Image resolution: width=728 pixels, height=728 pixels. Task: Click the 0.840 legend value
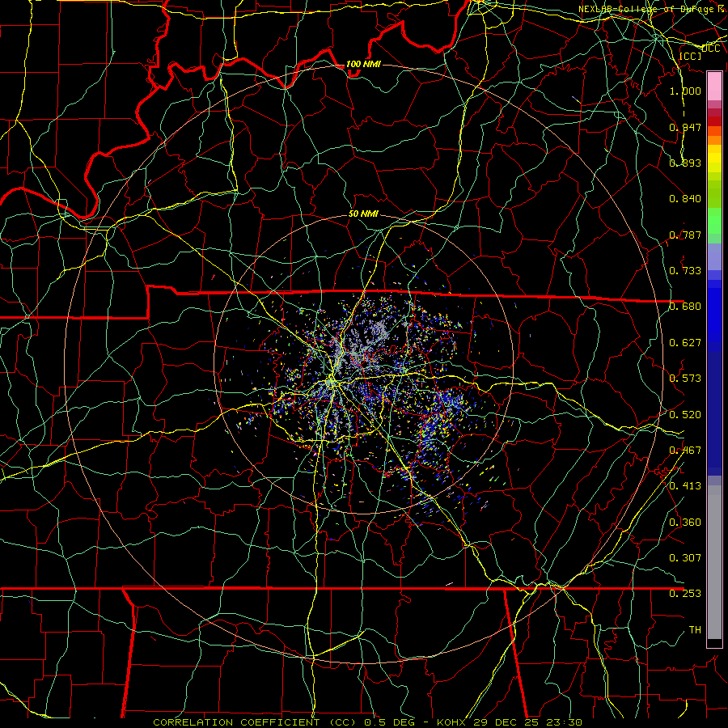click(x=685, y=199)
